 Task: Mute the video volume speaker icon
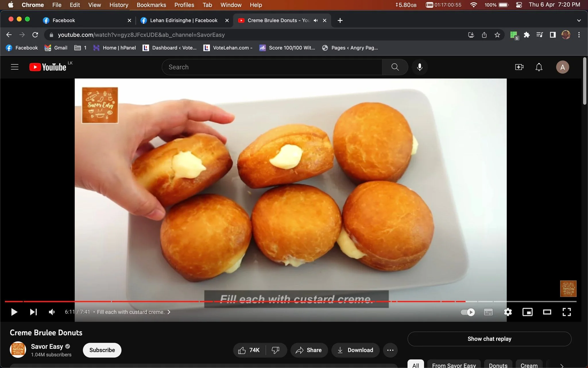tap(52, 312)
